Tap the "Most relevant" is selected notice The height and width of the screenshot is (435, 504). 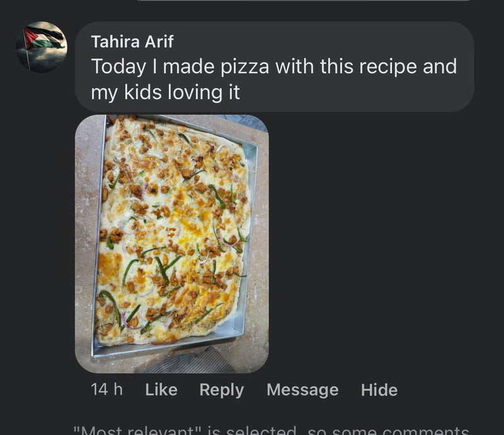click(271, 430)
